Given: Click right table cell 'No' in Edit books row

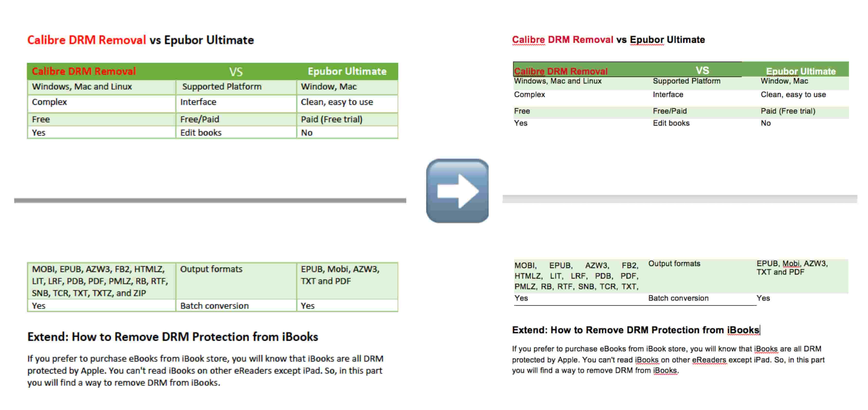Looking at the screenshot, I should 766,123.
